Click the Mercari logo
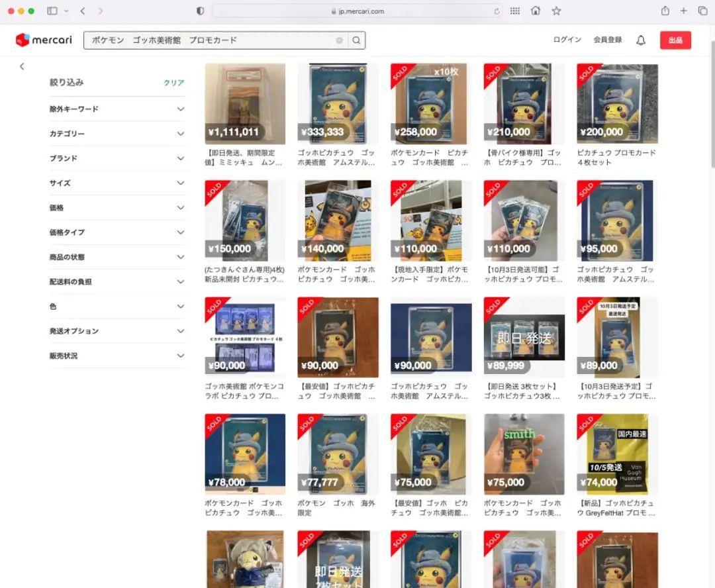This screenshot has width=715, height=588. pos(44,40)
